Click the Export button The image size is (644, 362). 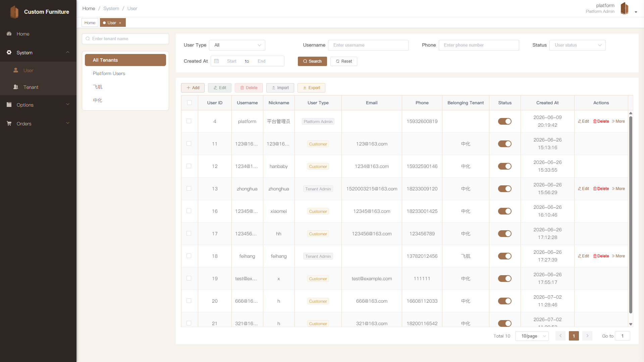coord(311,88)
